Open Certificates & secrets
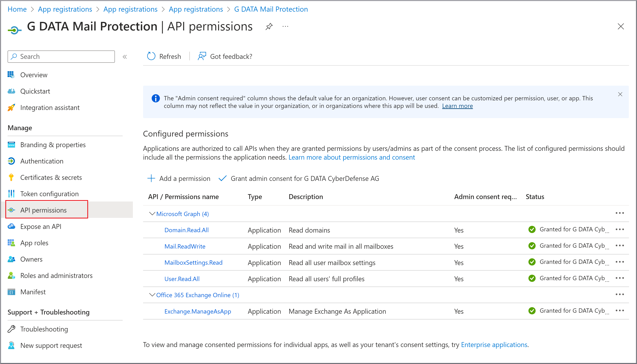This screenshot has height=364, width=637. coord(51,177)
